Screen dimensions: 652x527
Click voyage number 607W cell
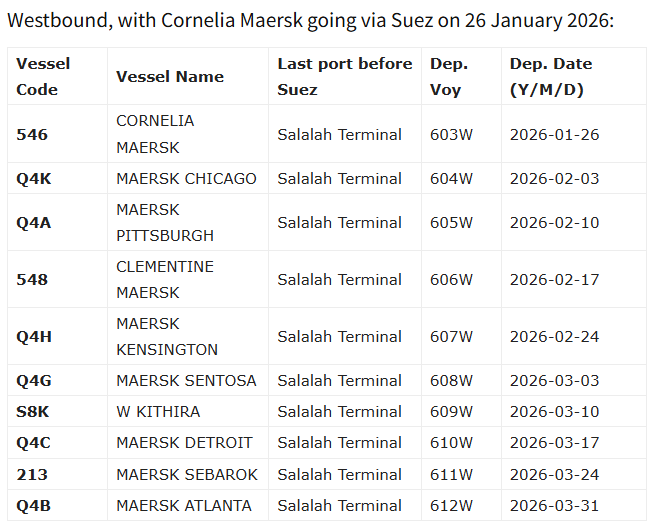coord(451,336)
